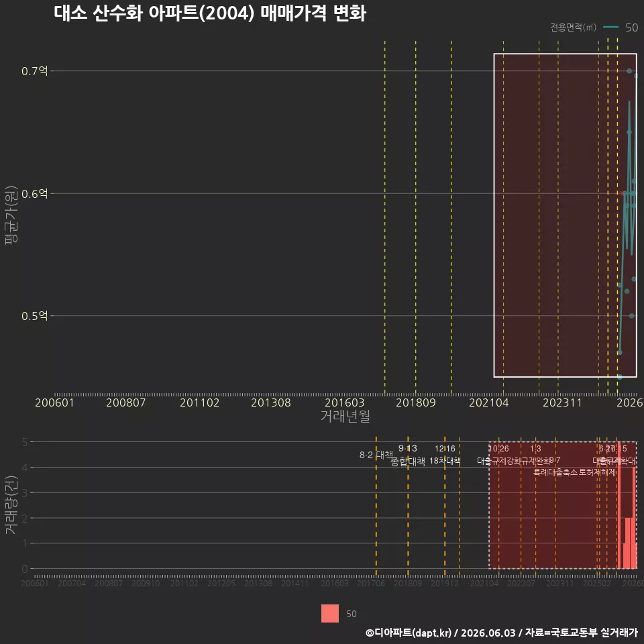Click '201308' on the price chart x-axis
This screenshot has height=644, width=644.
(x=270, y=402)
